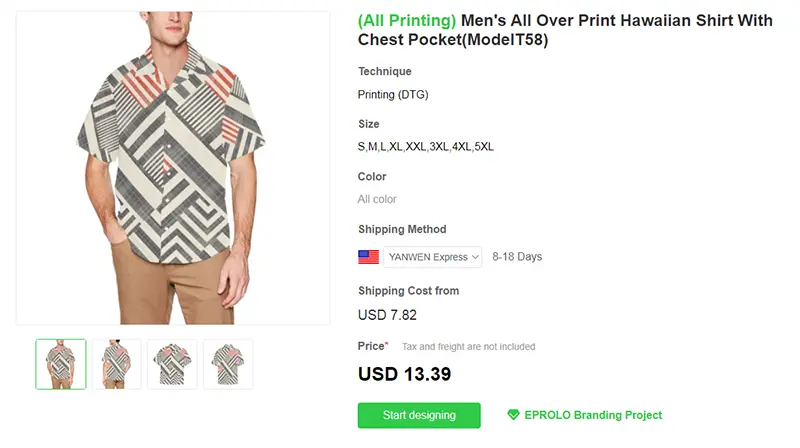Select the fourth flat-lay shirt back thumbnail
The height and width of the screenshot is (448, 800).
click(x=228, y=364)
